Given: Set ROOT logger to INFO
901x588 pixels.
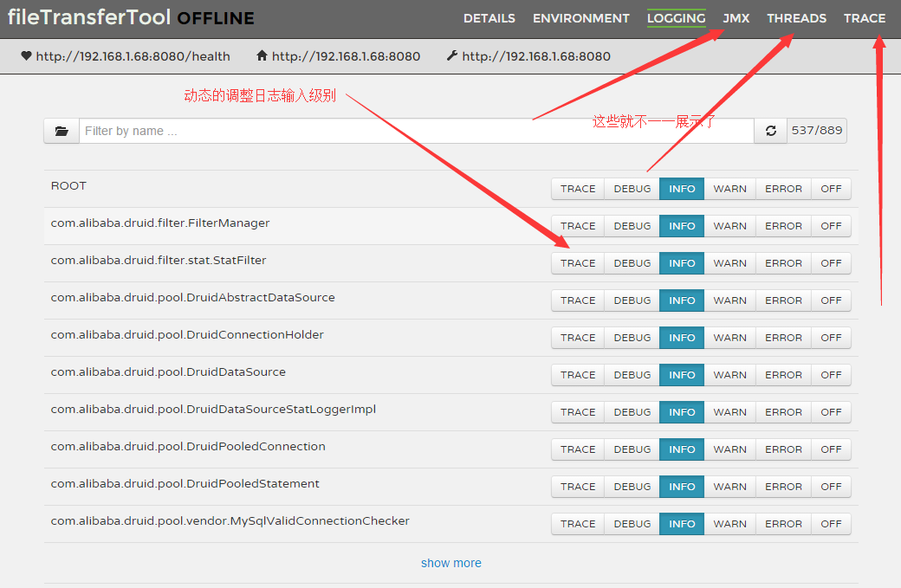Looking at the screenshot, I should pyautogui.click(x=682, y=189).
